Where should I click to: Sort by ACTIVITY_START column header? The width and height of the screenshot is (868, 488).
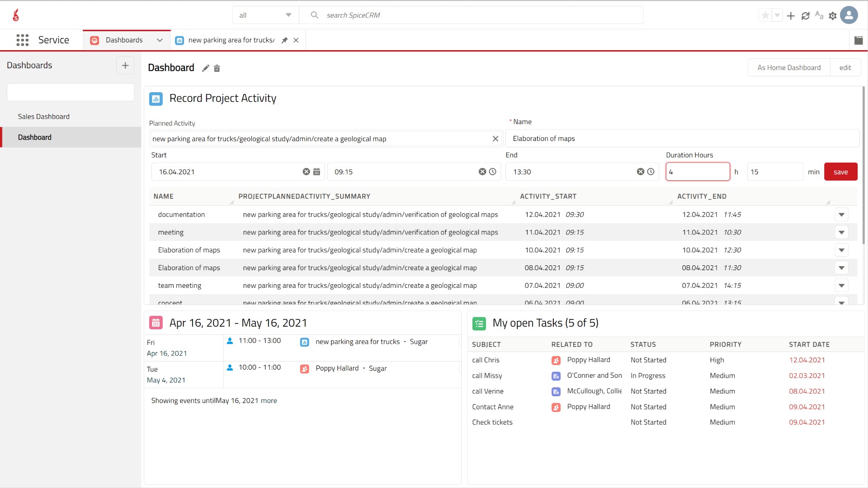click(548, 197)
